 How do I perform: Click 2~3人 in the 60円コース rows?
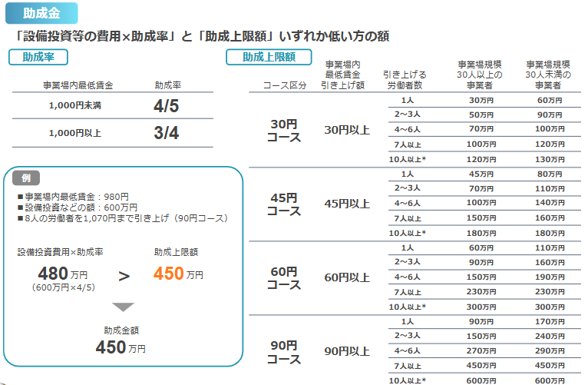tap(408, 262)
